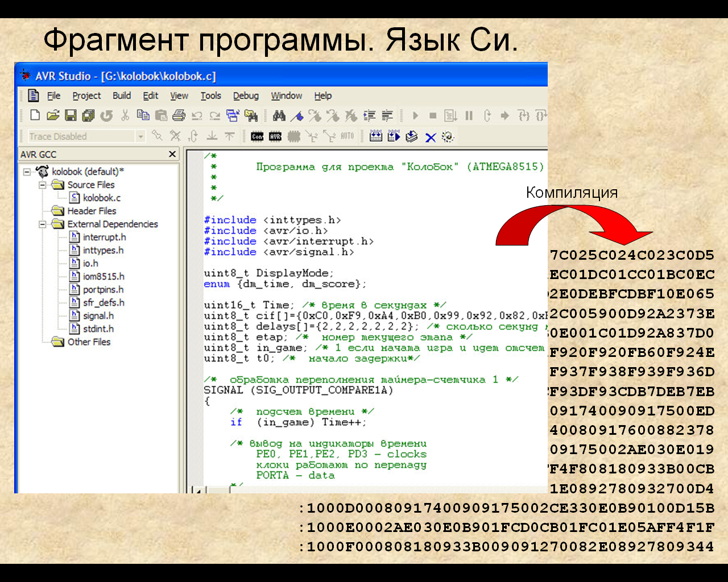Click the 'uint8_t DisplayMode;' code line
The height and width of the screenshot is (582, 728).
click(x=269, y=273)
